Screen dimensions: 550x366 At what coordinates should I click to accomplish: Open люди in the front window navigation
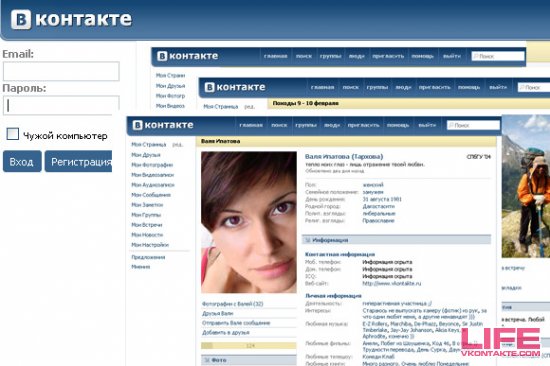(x=332, y=125)
